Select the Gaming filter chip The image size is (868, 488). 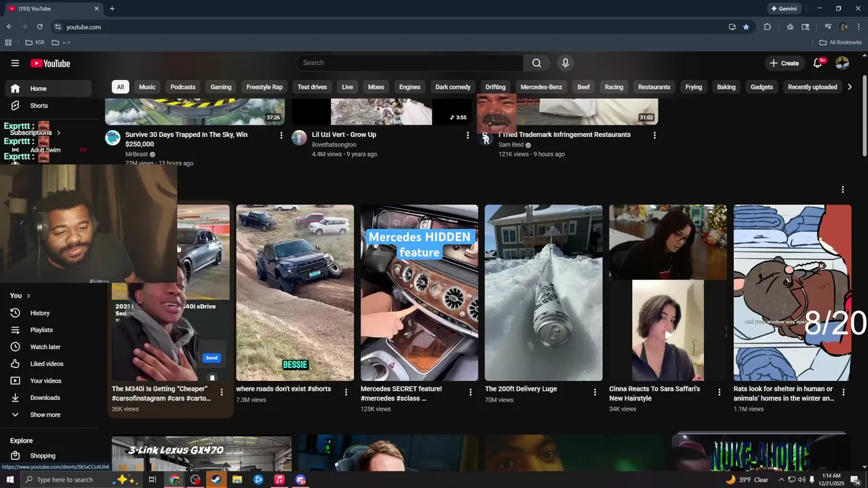(221, 87)
